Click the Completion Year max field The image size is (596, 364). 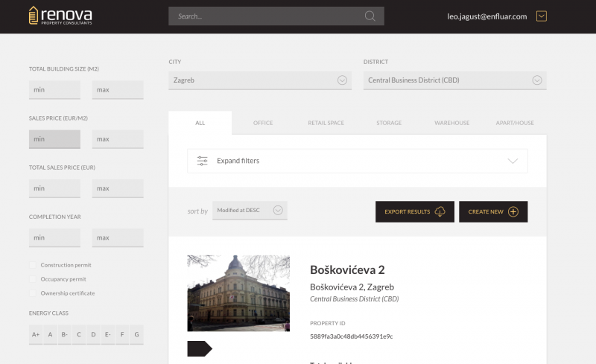(118, 238)
